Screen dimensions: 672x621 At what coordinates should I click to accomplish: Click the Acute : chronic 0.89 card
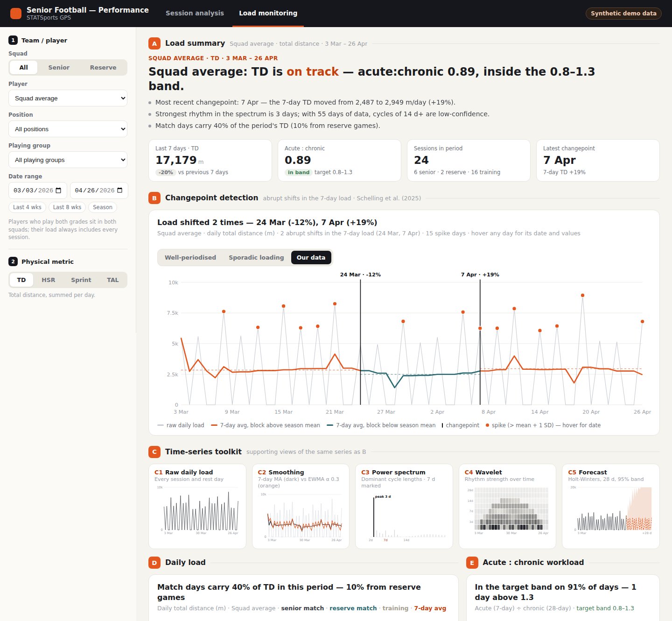coord(339,160)
